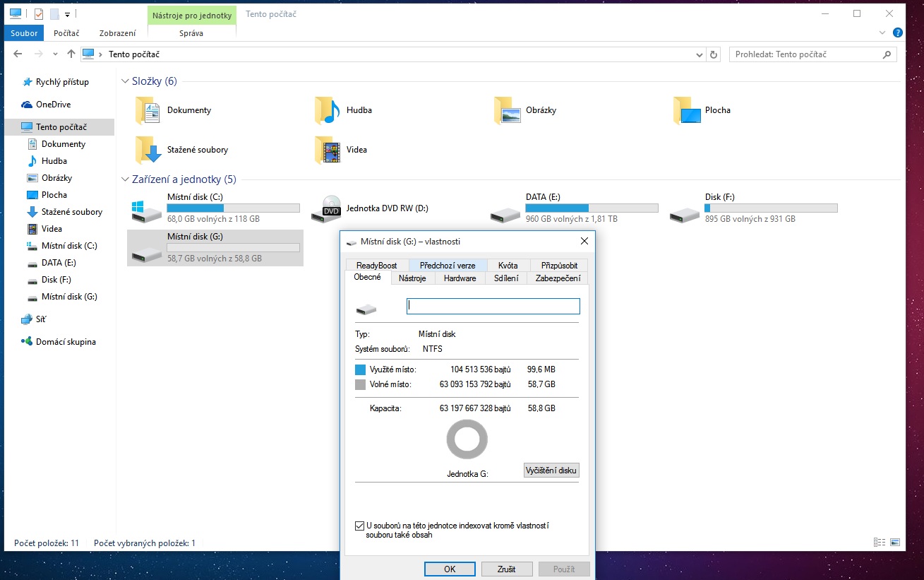Screen dimensions: 924x580
Task: Open the Plocha folder icon
Action: click(x=687, y=110)
